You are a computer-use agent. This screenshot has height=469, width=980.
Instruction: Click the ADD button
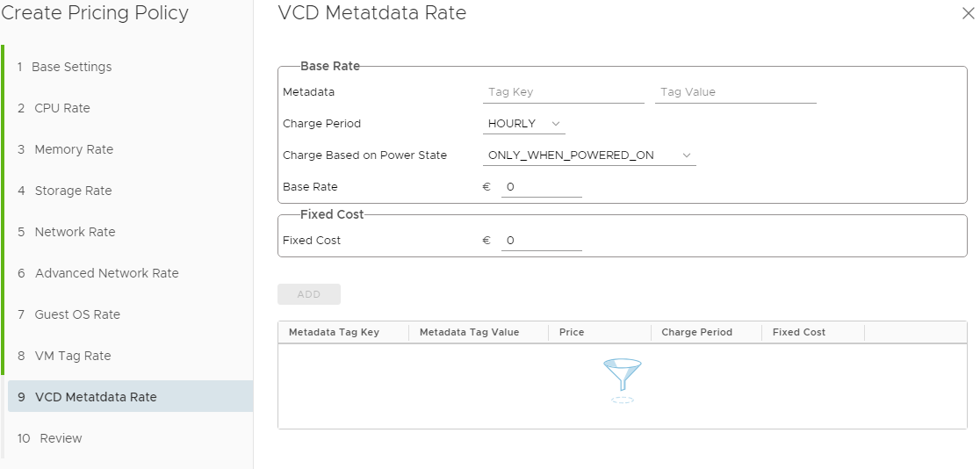point(309,294)
